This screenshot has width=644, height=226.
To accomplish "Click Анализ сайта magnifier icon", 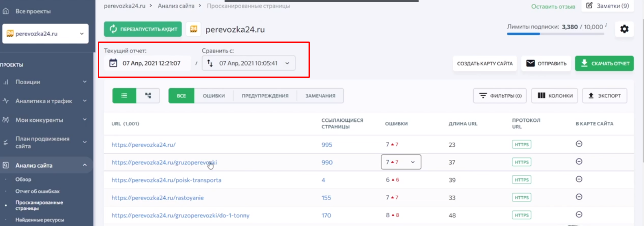I will (6, 165).
